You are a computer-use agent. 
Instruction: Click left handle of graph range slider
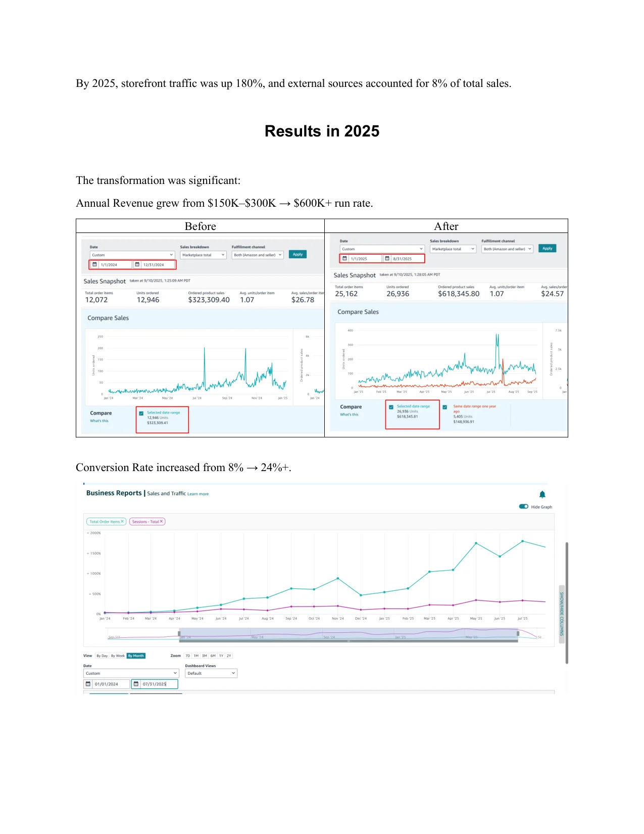click(x=179, y=633)
